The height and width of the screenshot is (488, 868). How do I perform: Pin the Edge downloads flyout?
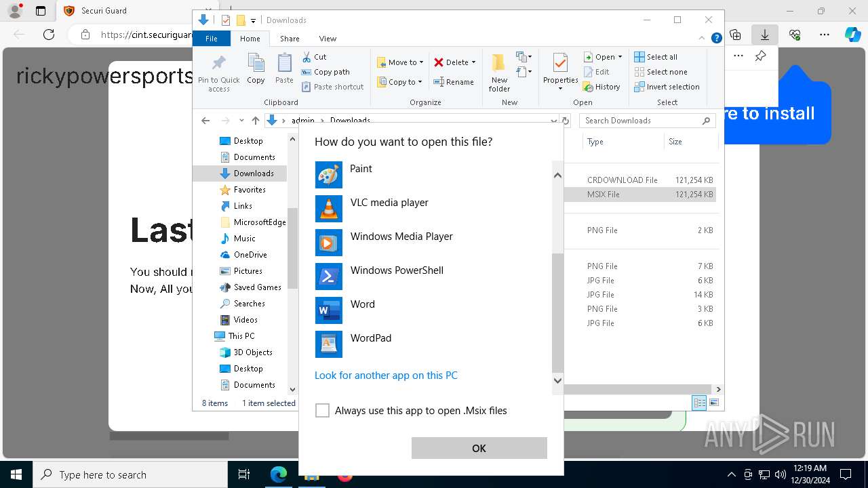pyautogui.click(x=761, y=56)
